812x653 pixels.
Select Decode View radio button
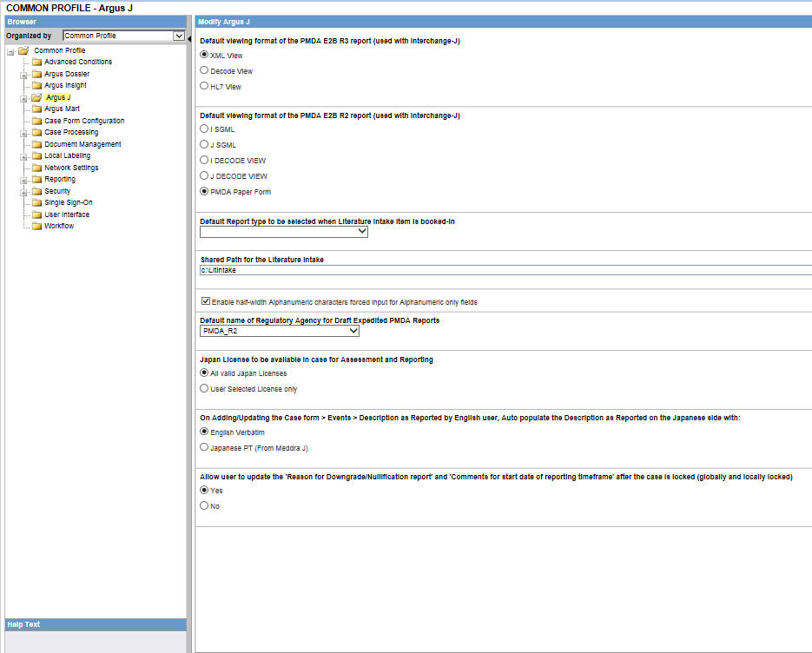coord(204,70)
